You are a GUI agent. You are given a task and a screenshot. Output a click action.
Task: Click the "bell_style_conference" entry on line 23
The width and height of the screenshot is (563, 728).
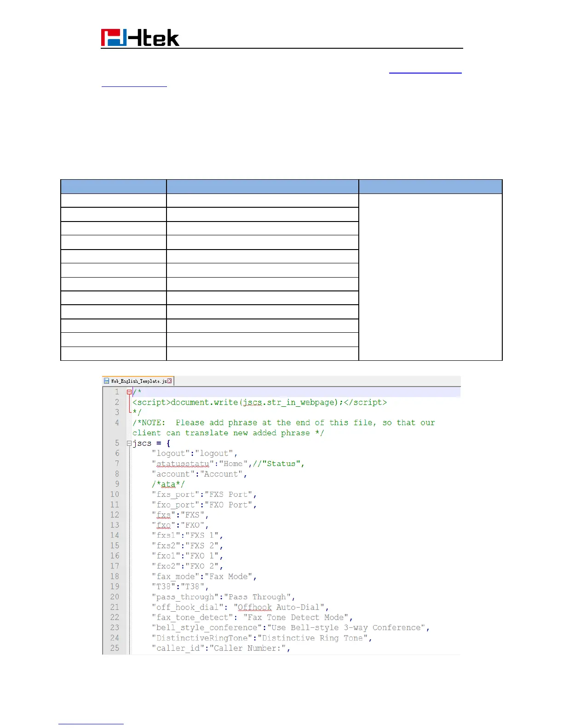(290, 628)
